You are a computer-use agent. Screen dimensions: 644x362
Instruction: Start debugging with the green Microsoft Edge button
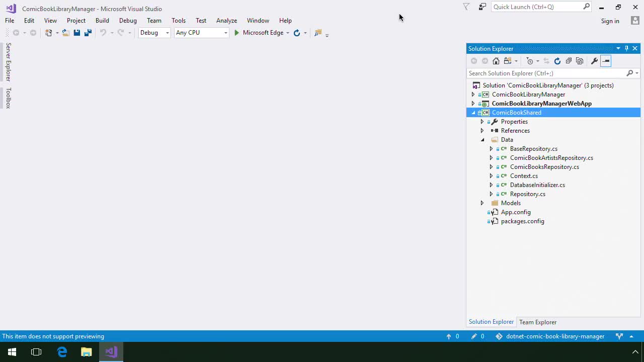(260, 33)
